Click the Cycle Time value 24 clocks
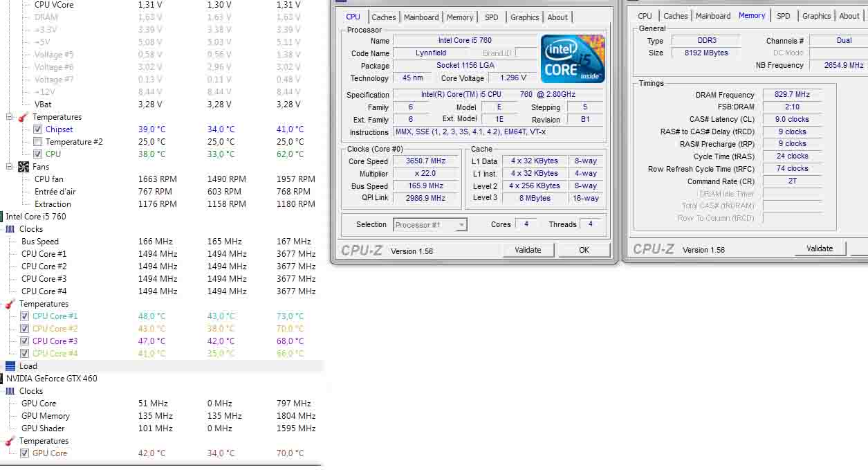868x470 pixels. (x=792, y=156)
